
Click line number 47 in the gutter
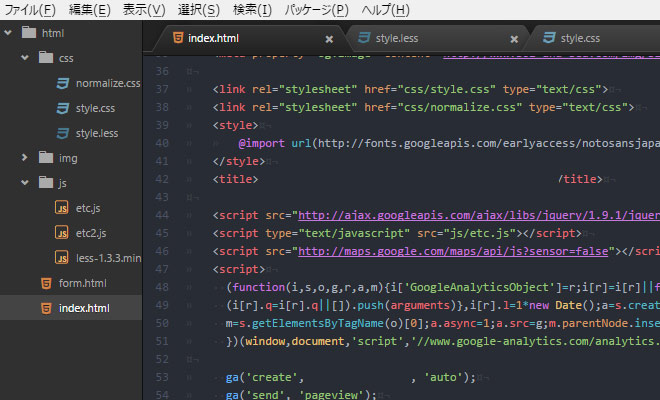(162, 269)
